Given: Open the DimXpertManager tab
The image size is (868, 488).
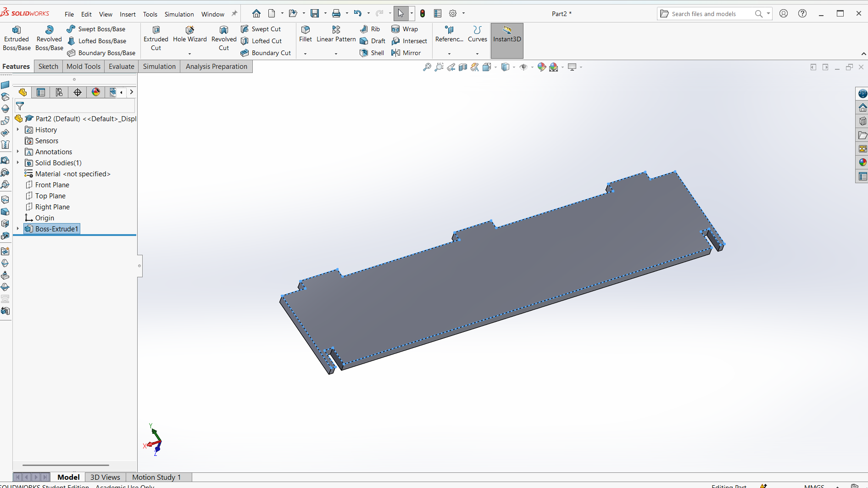Looking at the screenshot, I should click(78, 92).
